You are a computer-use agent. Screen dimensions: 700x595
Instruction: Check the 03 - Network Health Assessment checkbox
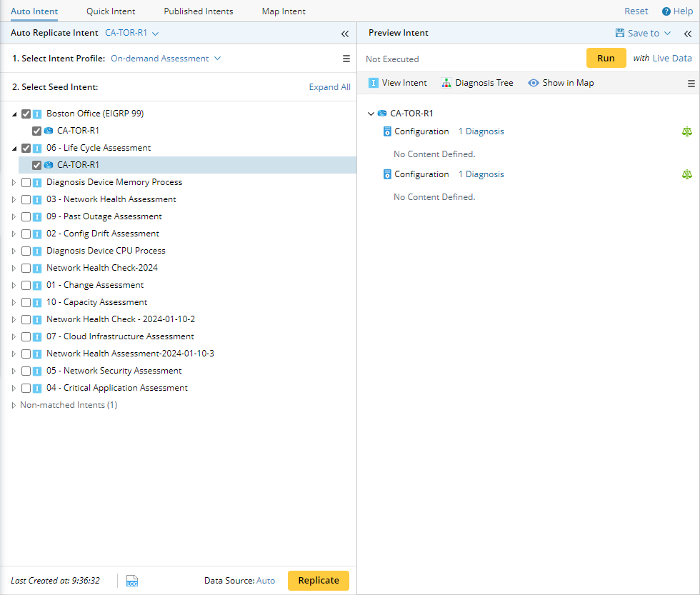(x=26, y=199)
